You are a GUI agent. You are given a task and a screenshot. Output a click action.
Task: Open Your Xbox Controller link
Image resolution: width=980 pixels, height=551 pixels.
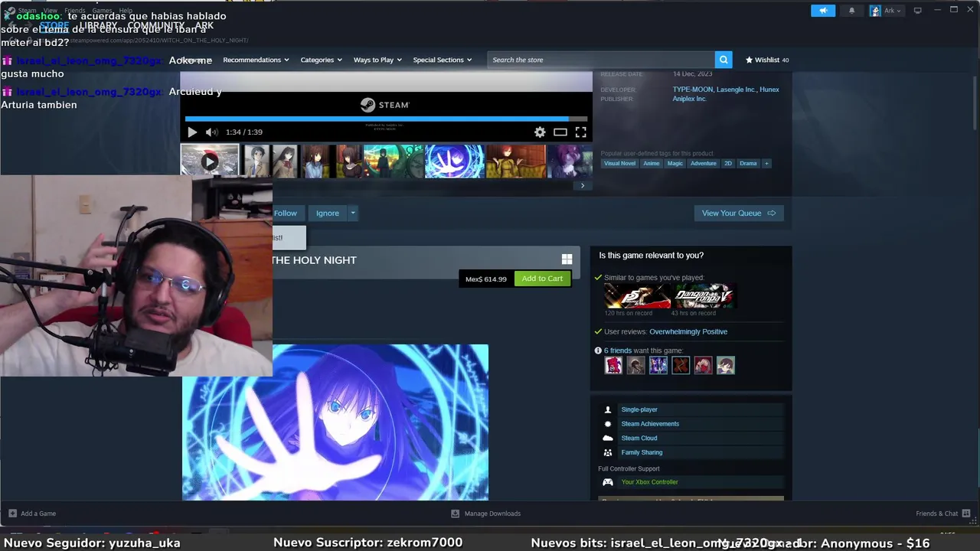(x=649, y=482)
